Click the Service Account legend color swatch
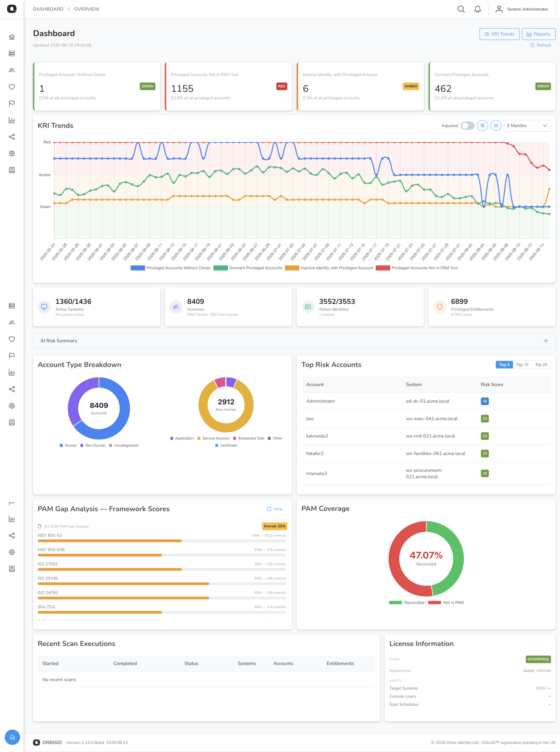 [x=199, y=438]
